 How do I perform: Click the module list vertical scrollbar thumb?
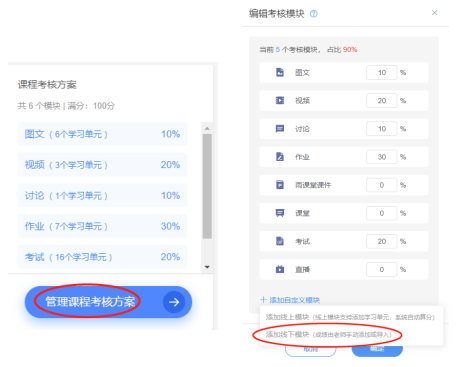207,186
